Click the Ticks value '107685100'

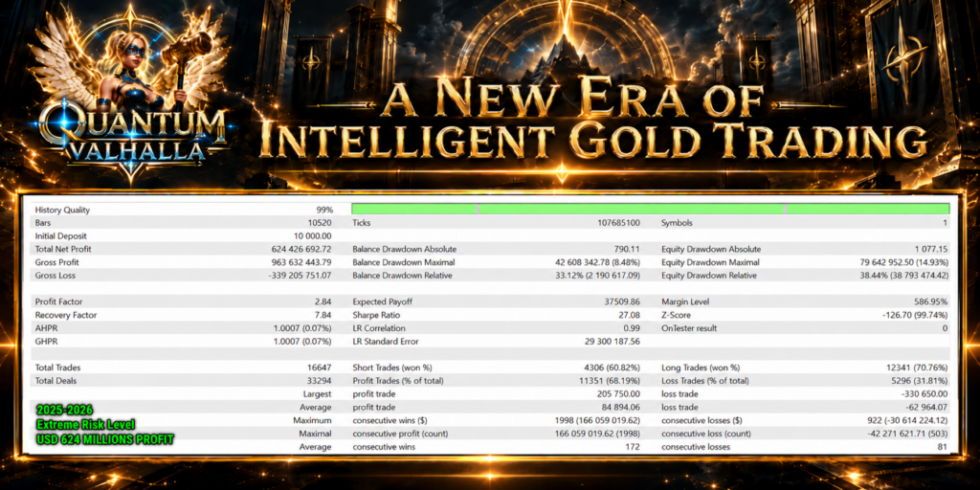618,223
